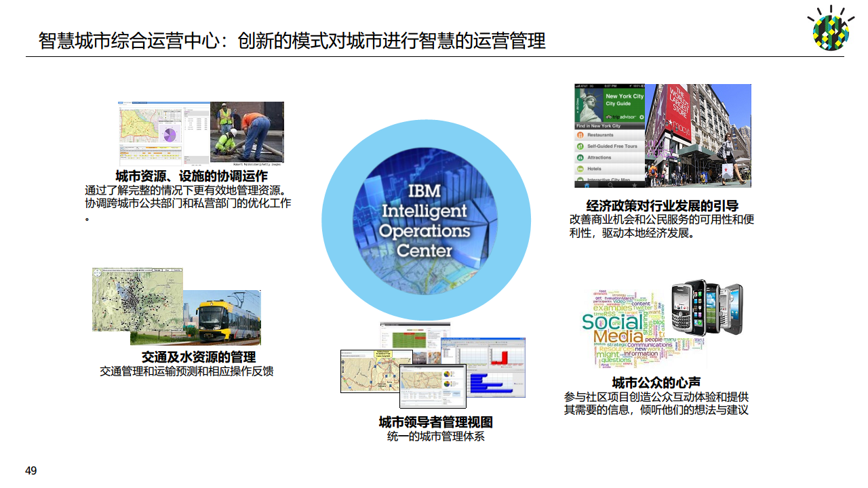Click the 城市公众的心声 heading

tap(656, 382)
